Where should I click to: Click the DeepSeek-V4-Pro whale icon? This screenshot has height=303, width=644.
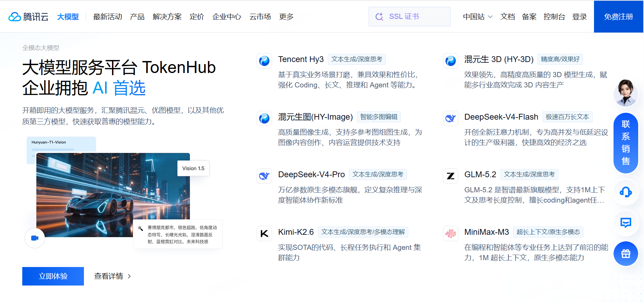[x=264, y=176]
